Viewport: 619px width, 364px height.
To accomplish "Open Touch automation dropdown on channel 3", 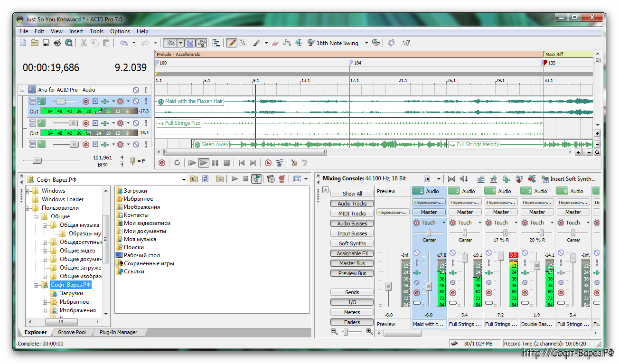I will (480, 223).
